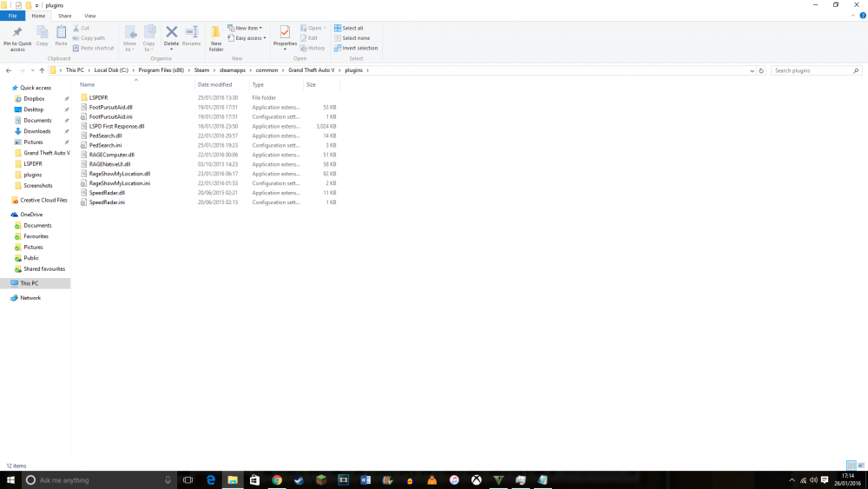The height and width of the screenshot is (489, 868).
Task: Click the Cut scissors icon
Action: pyautogui.click(x=76, y=29)
